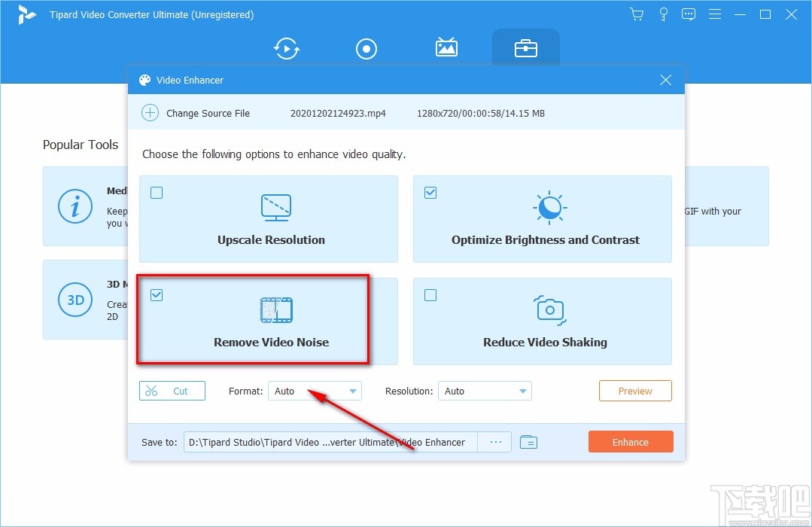Open the Converter tab icon
Image resolution: width=812 pixels, height=527 pixels.
coord(287,49)
